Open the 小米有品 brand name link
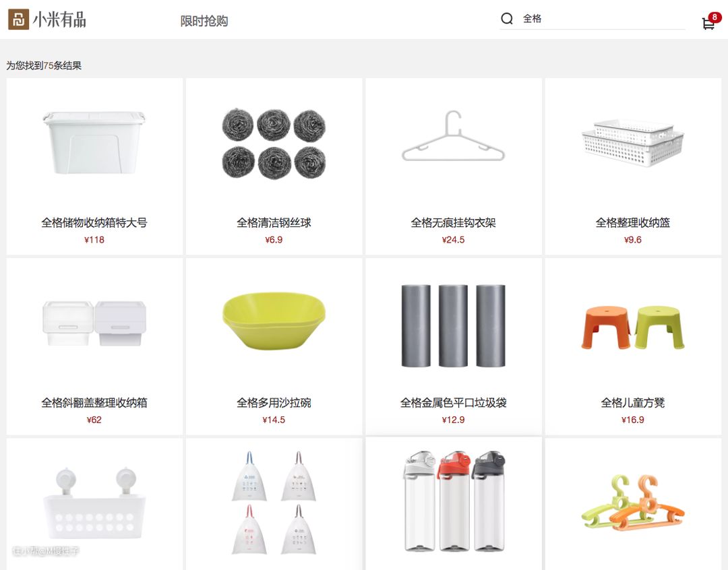 pyautogui.click(x=59, y=20)
